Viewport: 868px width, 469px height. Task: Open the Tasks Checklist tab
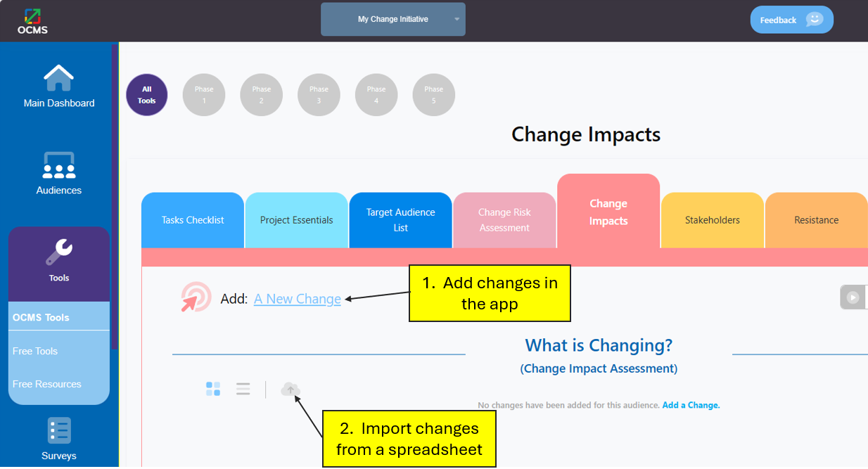coord(193,220)
